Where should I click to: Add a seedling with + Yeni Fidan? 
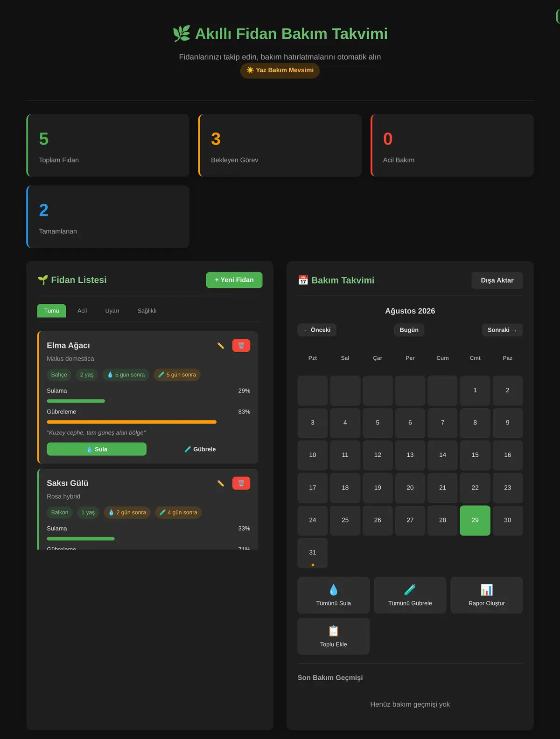[x=234, y=280]
